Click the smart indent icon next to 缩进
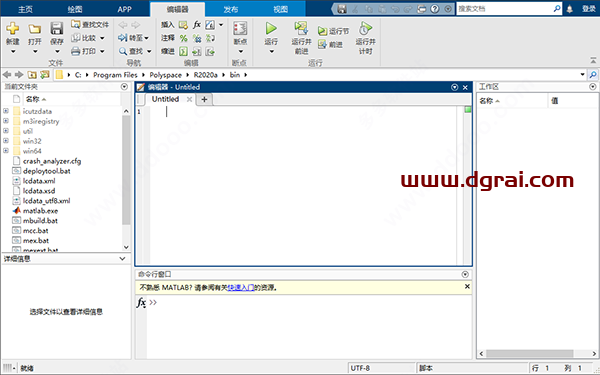This screenshot has height=375, width=600. [x=183, y=51]
